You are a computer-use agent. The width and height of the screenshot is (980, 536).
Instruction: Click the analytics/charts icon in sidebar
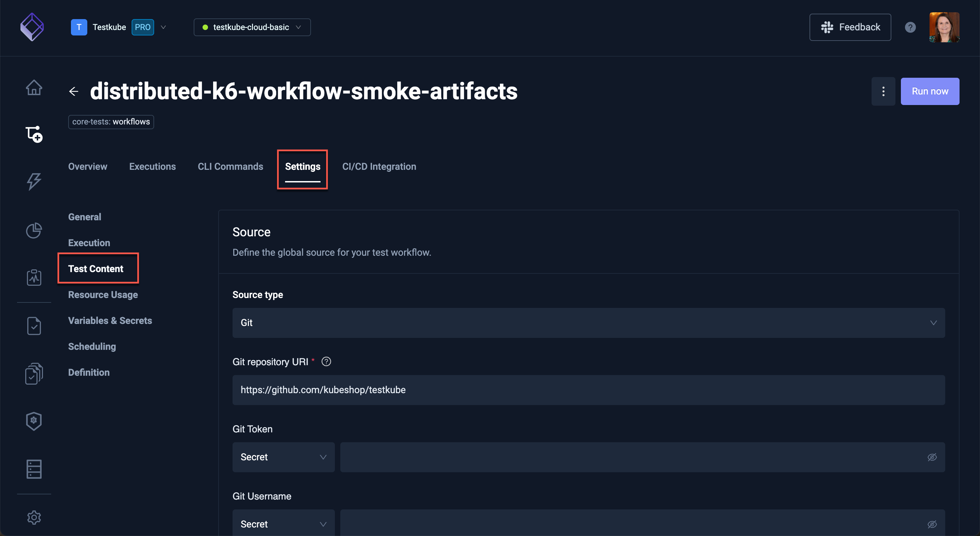[x=34, y=230]
